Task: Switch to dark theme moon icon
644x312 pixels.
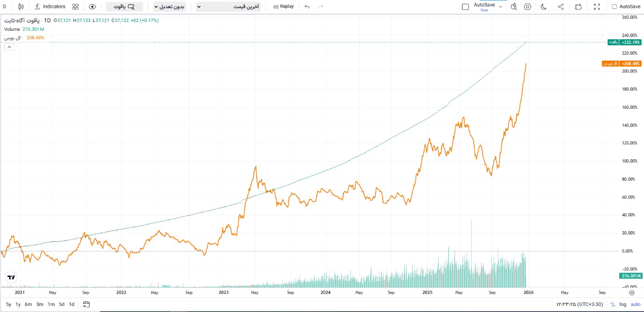Action: [544, 7]
